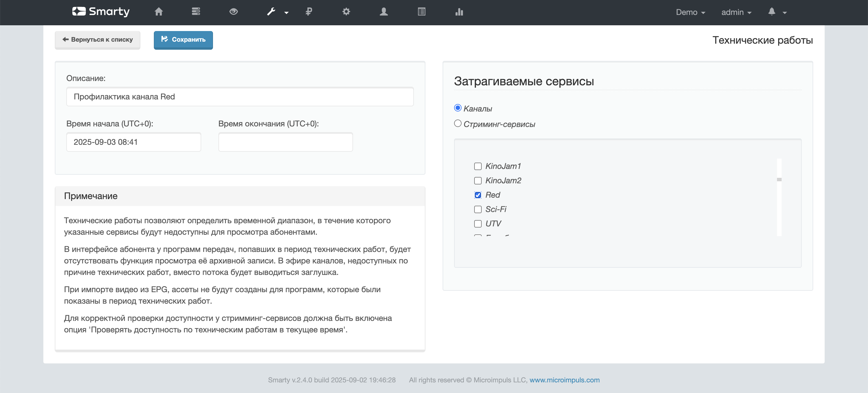Open the server stack icon menu
The width and height of the screenshot is (868, 393).
click(196, 12)
